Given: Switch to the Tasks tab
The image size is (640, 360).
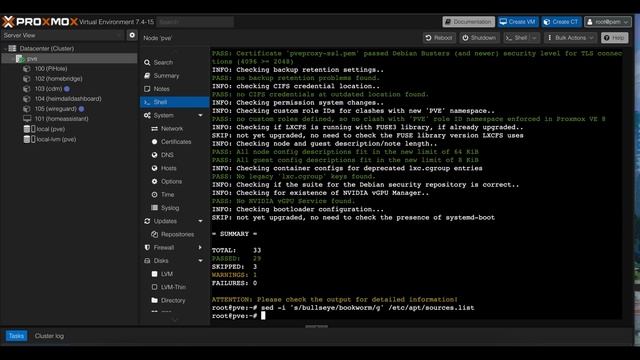Looking at the screenshot, I should [16, 336].
